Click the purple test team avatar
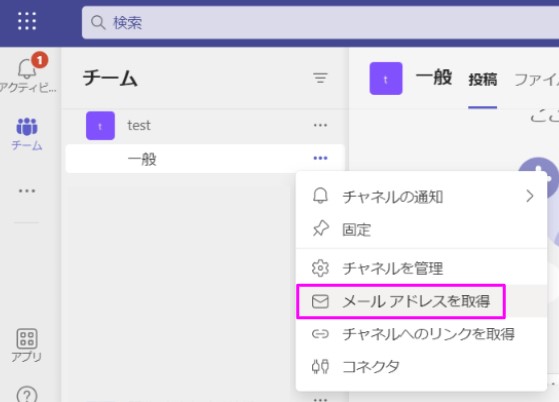This screenshot has width=559, height=402. pos(100,125)
